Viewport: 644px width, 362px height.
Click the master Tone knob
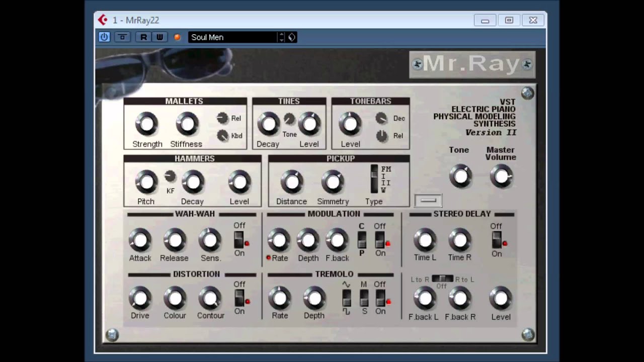(x=460, y=176)
